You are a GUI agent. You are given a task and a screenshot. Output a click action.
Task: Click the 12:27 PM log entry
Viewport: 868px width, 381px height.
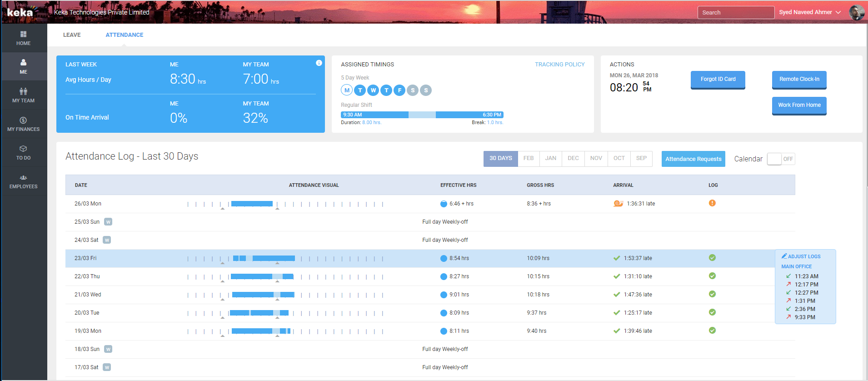click(x=806, y=293)
